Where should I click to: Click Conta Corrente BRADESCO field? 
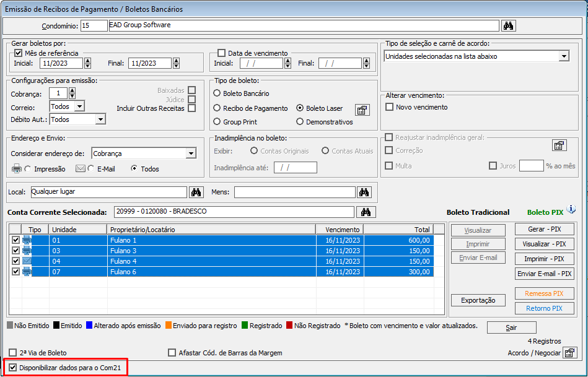[x=234, y=212]
